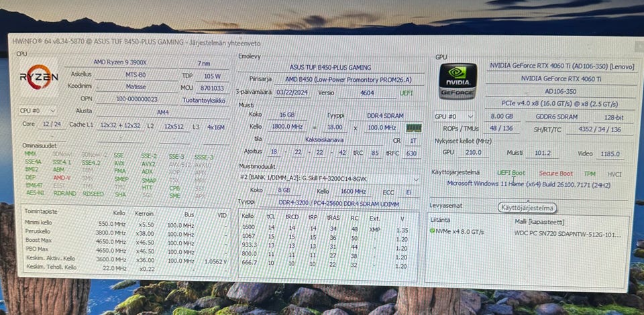This screenshot has width=644, height=315.
Task: Click the PBO Max operating point row
Action: tap(125, 251)
